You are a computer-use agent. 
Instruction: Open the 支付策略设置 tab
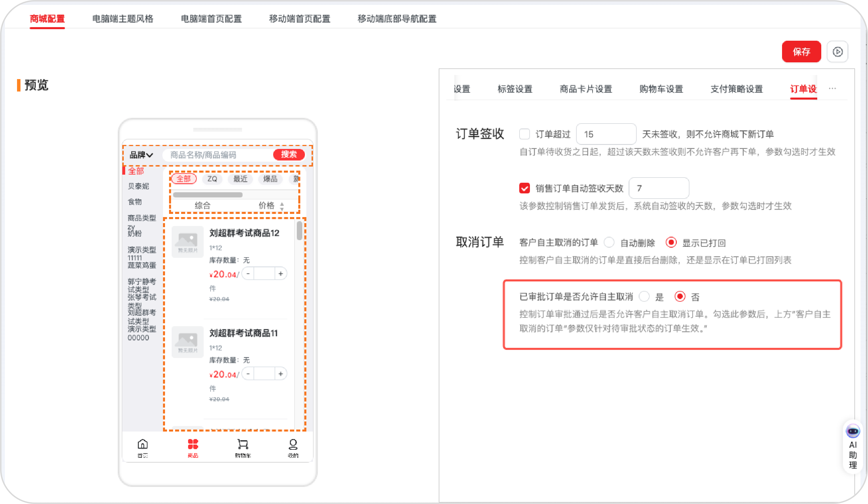pyautogui.click(x=737, y=89)
